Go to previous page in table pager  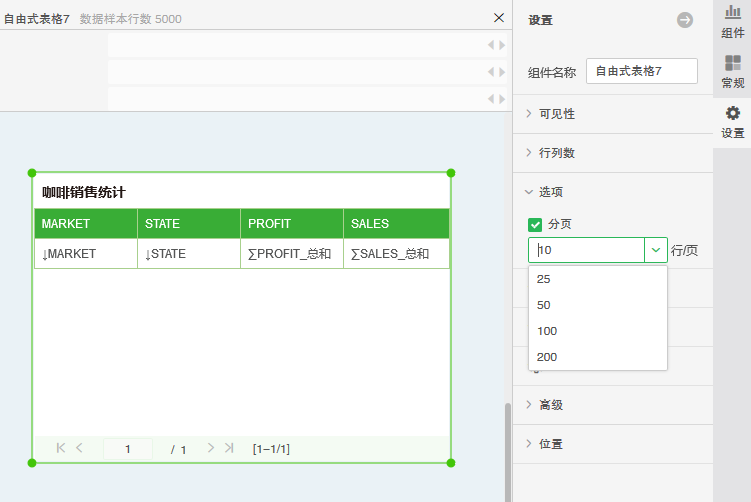pyautogui.click(x=80, y=449)
